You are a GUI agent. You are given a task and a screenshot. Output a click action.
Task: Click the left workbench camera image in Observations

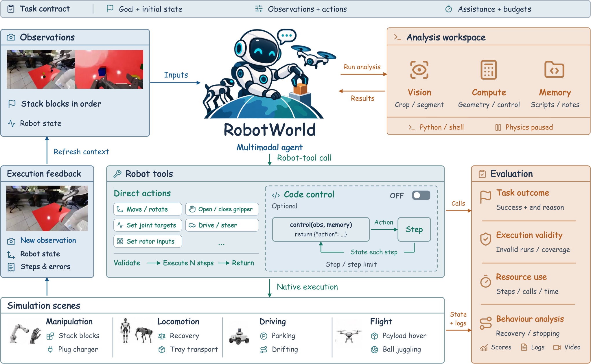41,69
